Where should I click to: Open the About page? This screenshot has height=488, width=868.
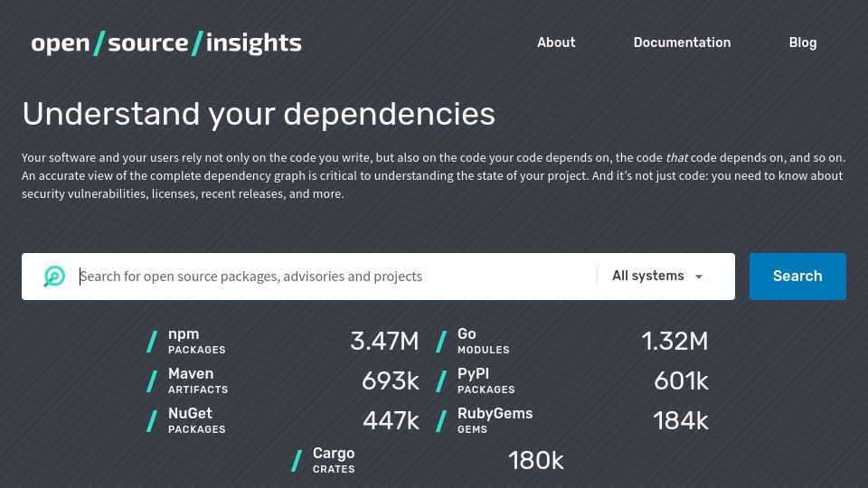click(556, 42)
